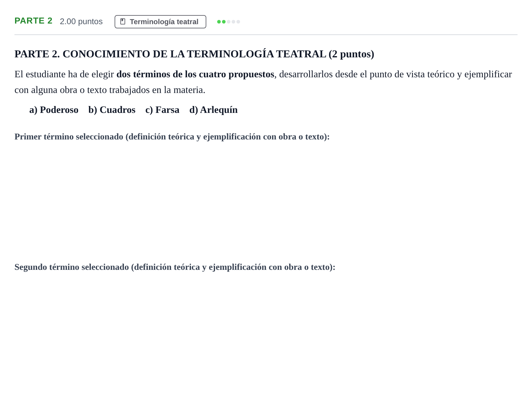Open the Terminología teatral tag
This screenshot has width=532, height=393.
(x=160, y=22)
